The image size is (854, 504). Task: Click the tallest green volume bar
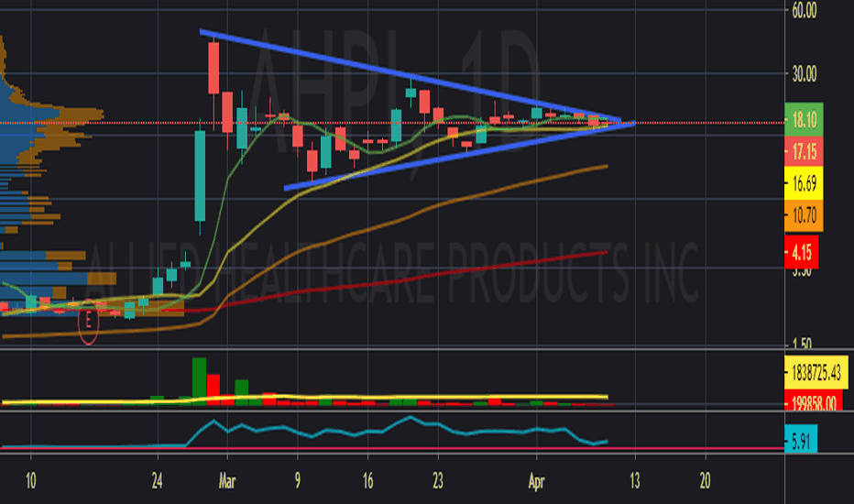pyautogui.click(x=200, y=381)
